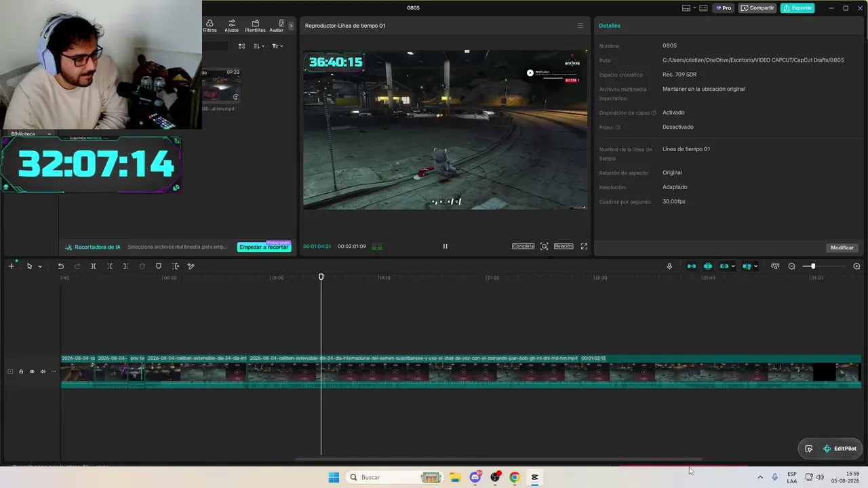Select the 'pov te' clip on timeline
The image size is (868, 488).
click(x=137, y=371)
